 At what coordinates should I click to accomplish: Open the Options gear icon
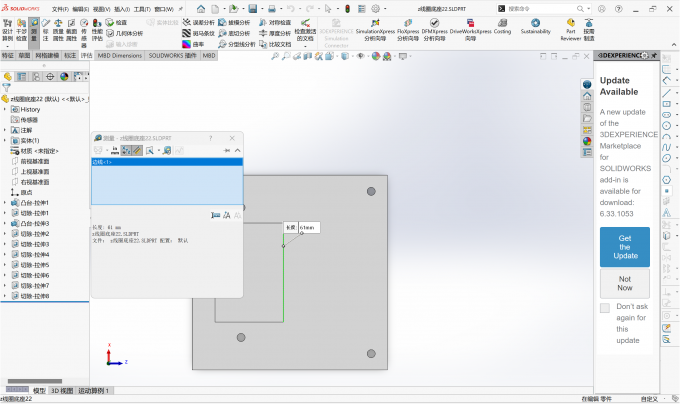(x=376, y=9)
